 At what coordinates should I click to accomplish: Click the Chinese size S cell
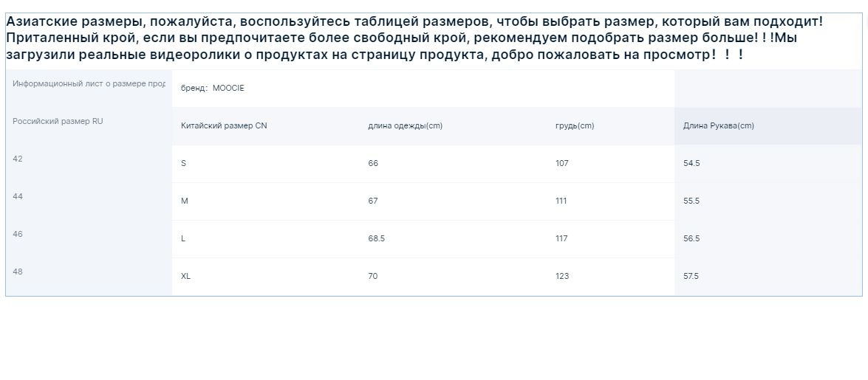266,164
